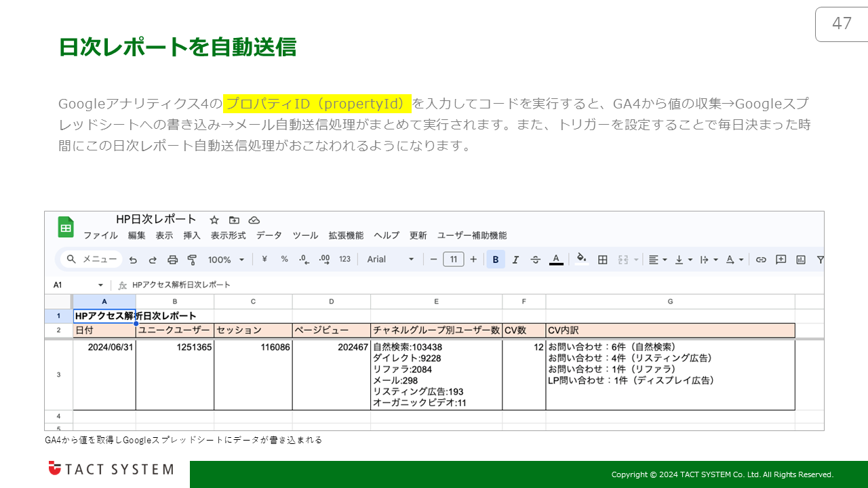The height and width of the screenshot is (488, 868).
Task: Star the HP日次レポート document
Action: click(x=214, y=220)
